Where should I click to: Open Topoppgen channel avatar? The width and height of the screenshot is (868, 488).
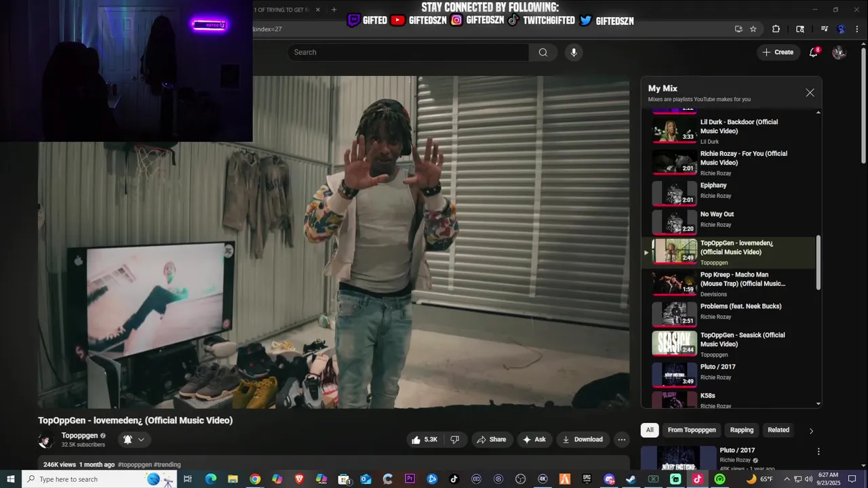pos(46,440)
